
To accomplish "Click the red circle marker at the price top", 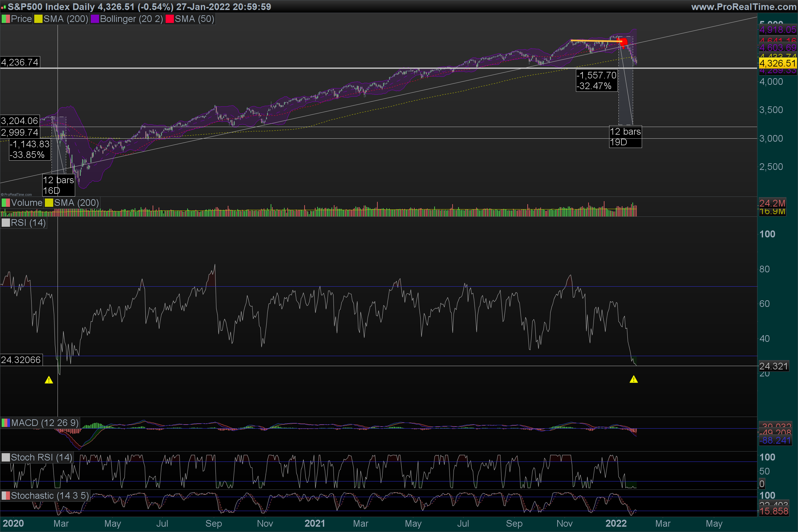I will [624, 43].
